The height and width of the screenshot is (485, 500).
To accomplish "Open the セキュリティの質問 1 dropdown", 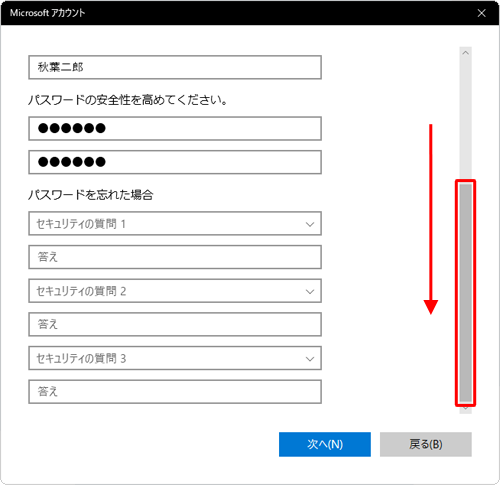I will 175,223.
